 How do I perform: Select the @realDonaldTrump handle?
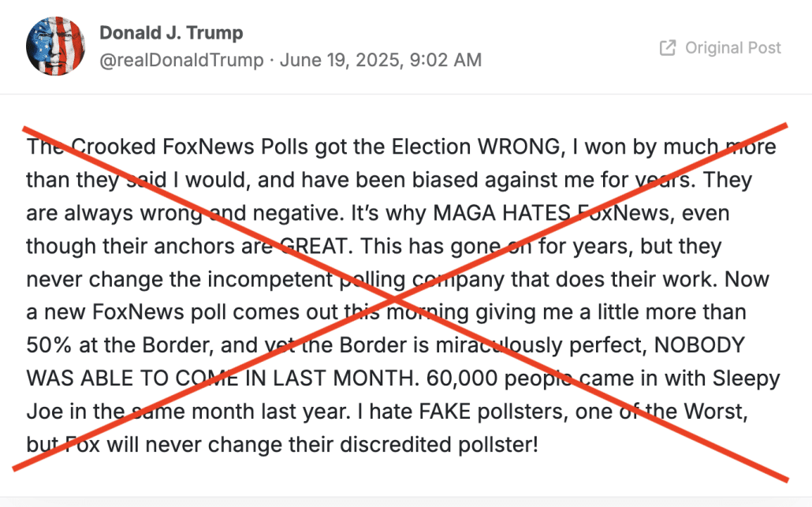[181, 60]
